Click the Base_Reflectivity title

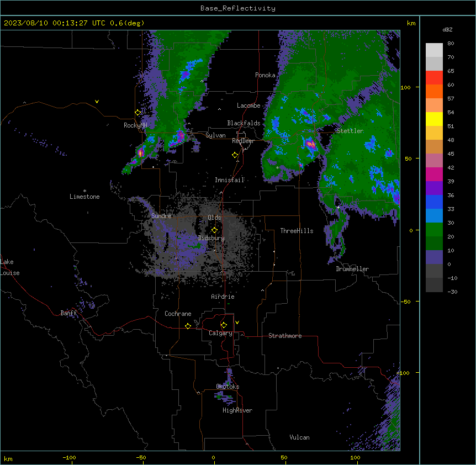pos(238,8)
